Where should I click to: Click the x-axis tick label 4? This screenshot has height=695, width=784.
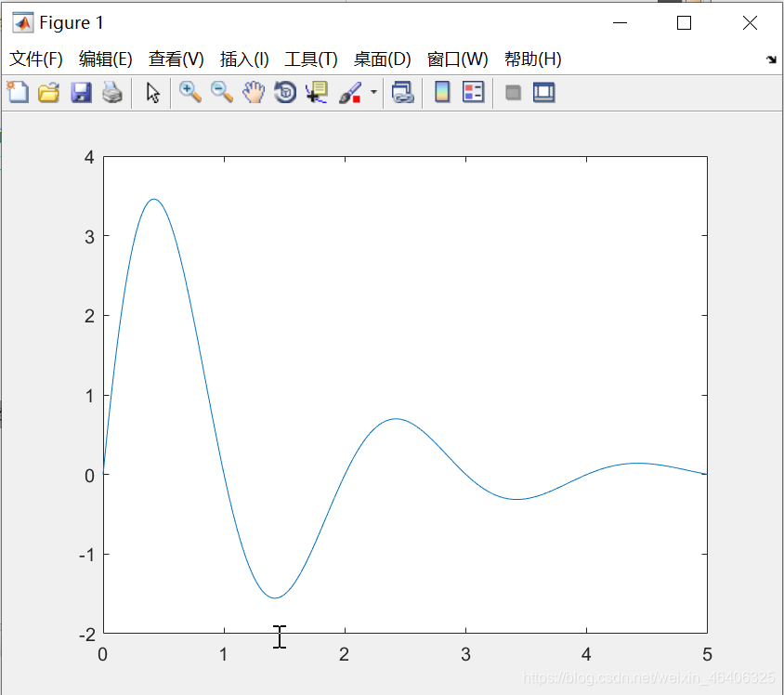(586, 654)
